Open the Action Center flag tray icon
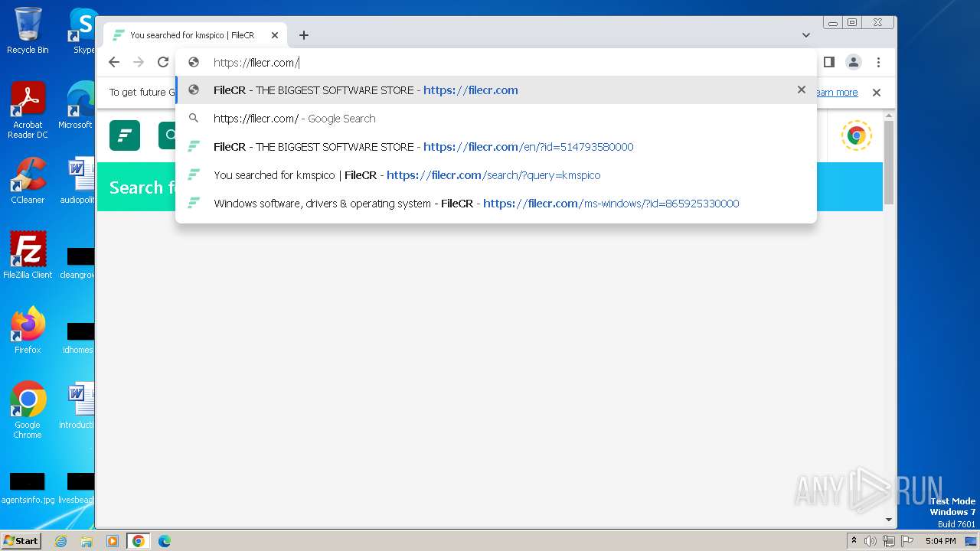 point(907,541)
